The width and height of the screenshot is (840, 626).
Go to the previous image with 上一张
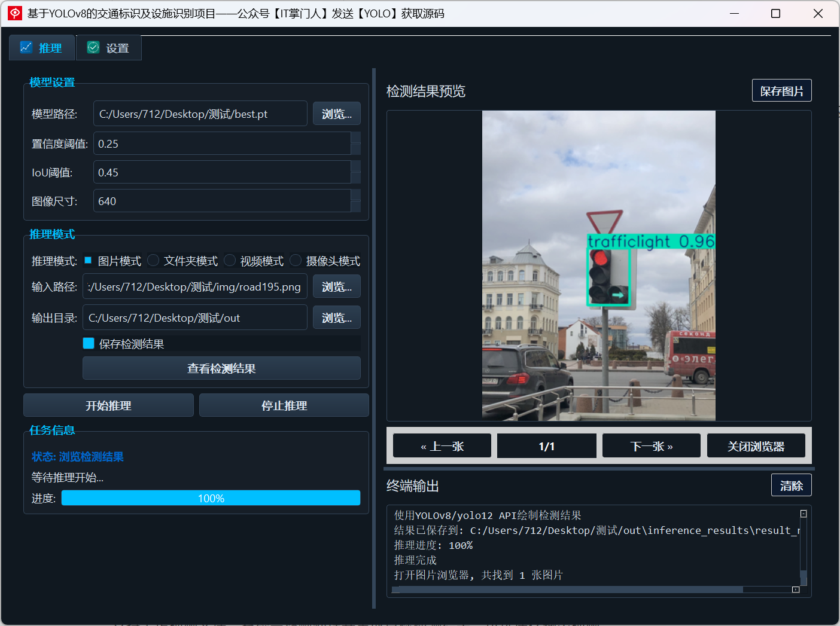tap(442, 446)
